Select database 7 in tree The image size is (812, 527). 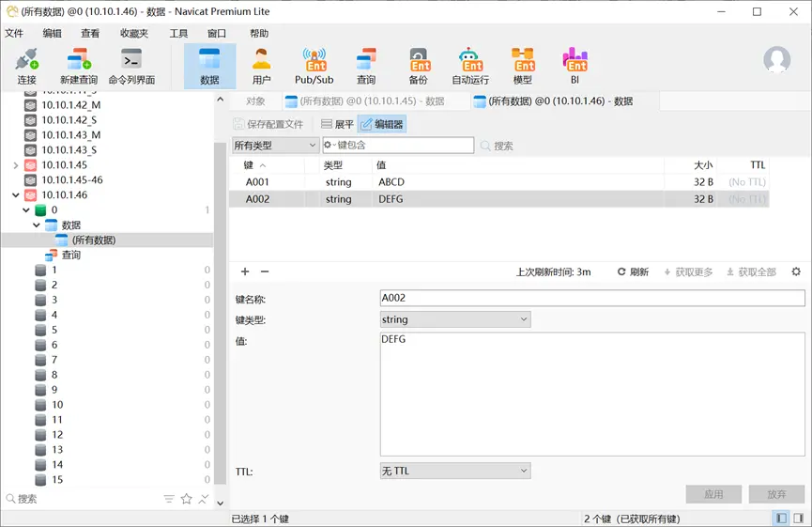pyautogui.click(x=54, y=360)
